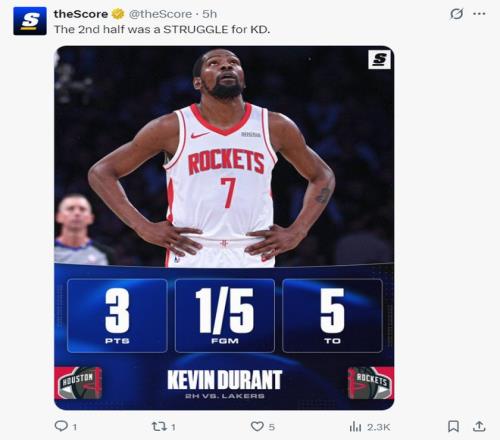Open the @theScore handle link

160,14
